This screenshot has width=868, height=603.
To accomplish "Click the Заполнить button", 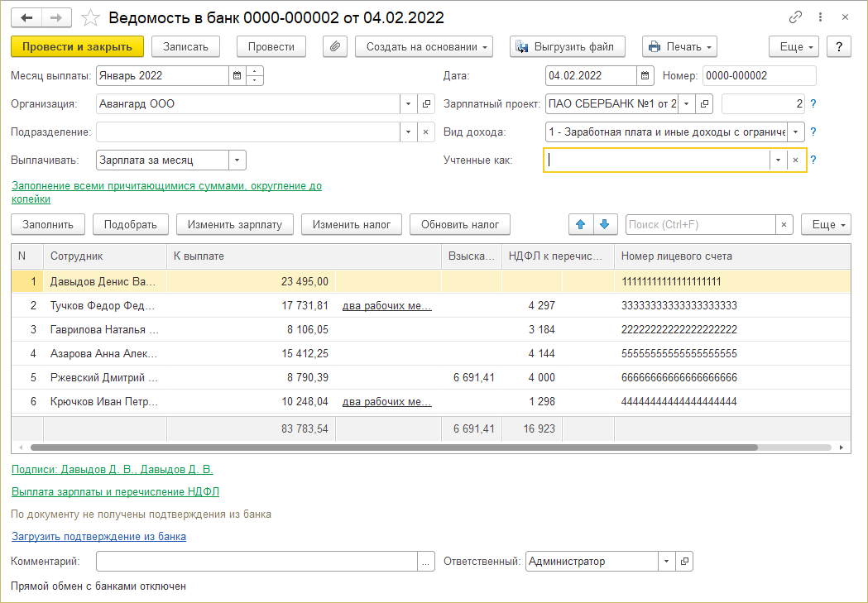I will (x=48, y=224).
